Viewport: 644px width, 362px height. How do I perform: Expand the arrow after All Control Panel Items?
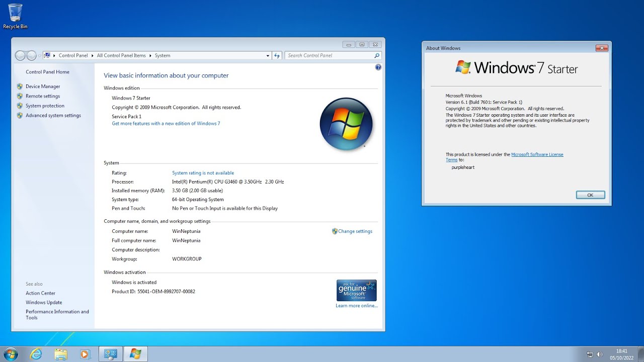[150, 55]
